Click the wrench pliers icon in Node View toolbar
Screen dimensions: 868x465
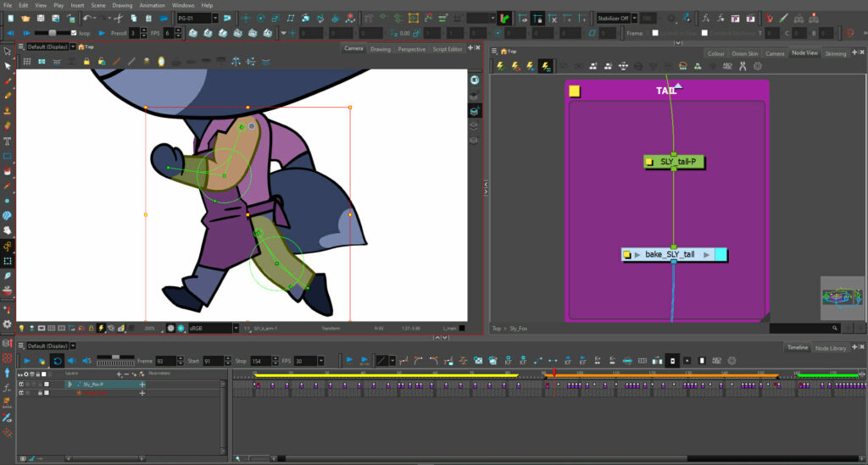pyautogui.click(x=743, y=66)
